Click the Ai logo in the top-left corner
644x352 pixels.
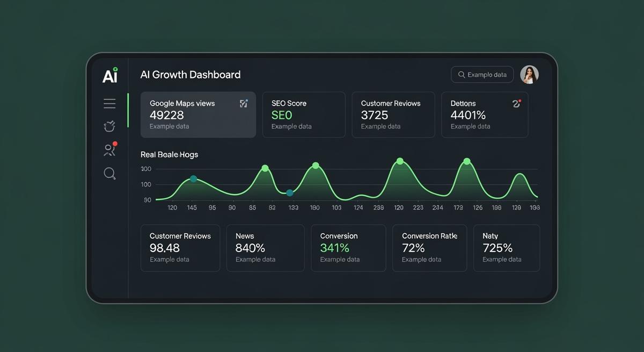click(x=109, y=75)
